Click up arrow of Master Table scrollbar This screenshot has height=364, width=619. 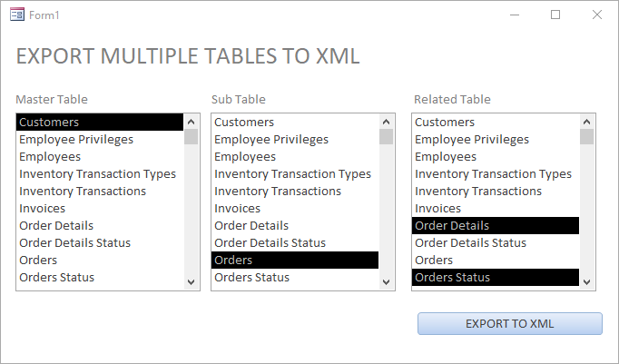point(192,122)
